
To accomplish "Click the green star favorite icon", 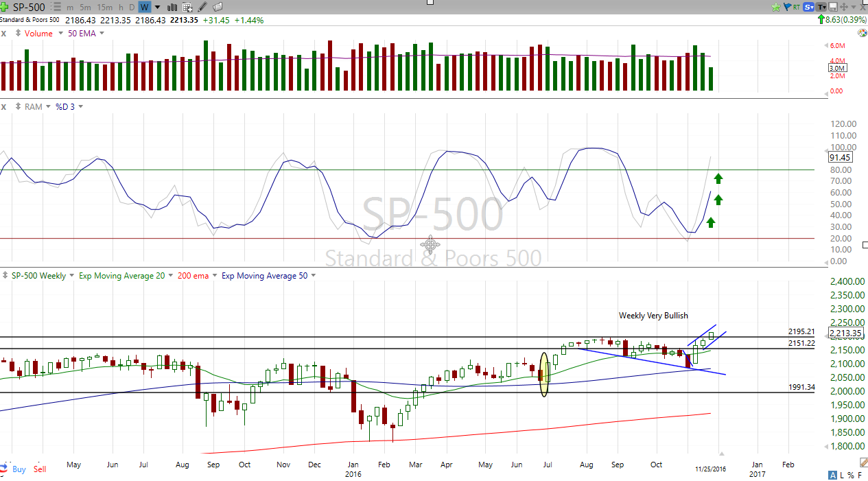I will 776,7.
